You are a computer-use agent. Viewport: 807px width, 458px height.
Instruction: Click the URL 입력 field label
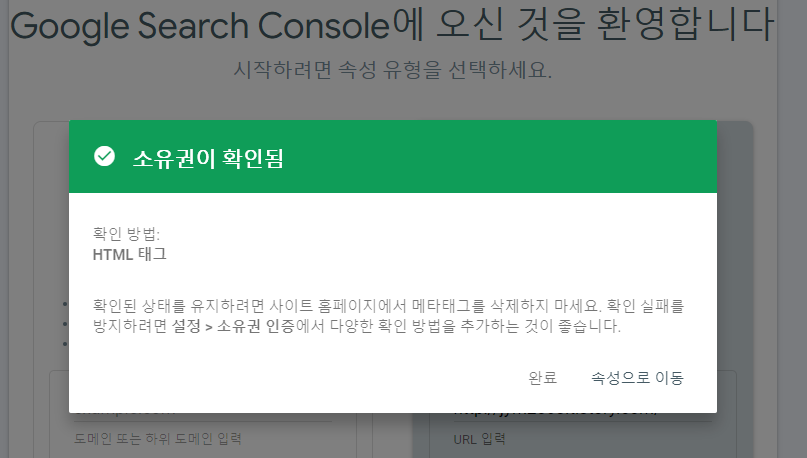[x=480, y=439]
